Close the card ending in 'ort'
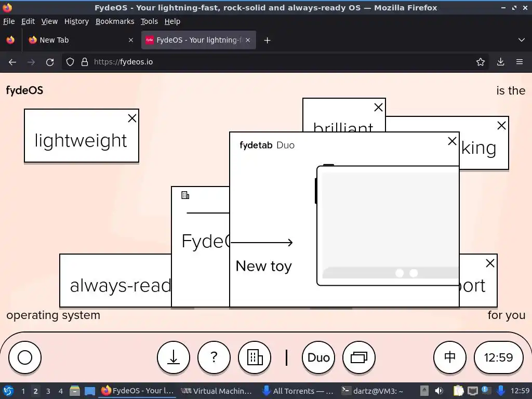 (490, 263)
